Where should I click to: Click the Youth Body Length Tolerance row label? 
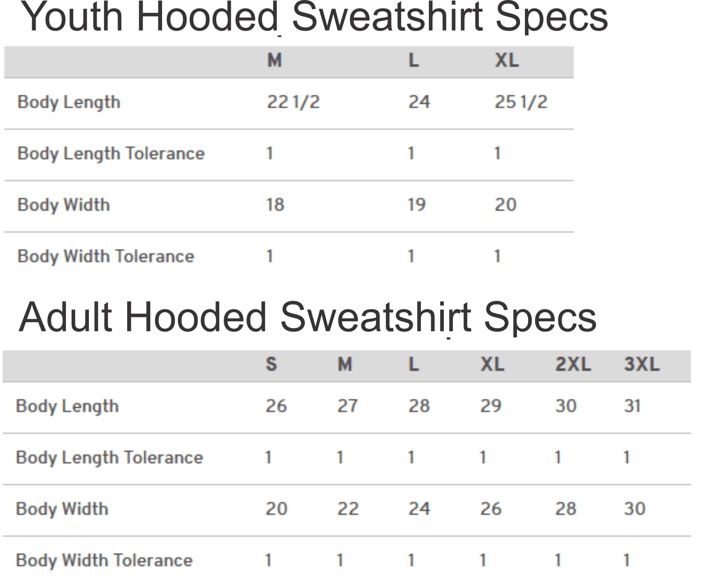[111, 154]
